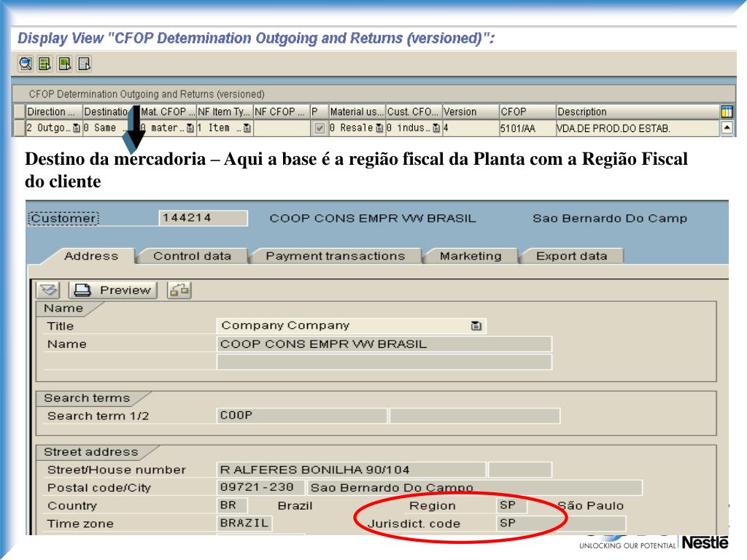Click the Display/Find magnifier toolbar icon

pos(26,64)
